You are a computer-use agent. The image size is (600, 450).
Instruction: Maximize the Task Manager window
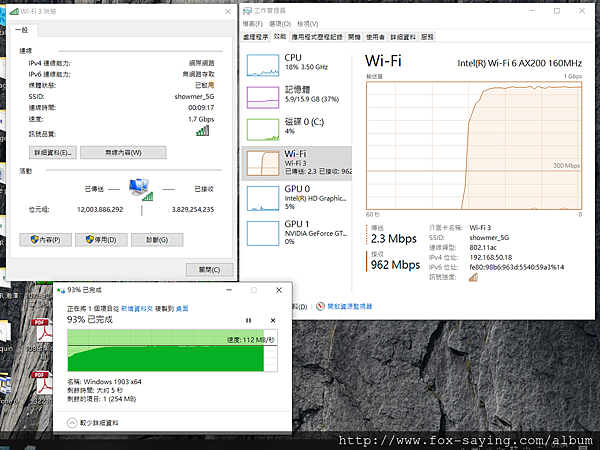point(557,11)
